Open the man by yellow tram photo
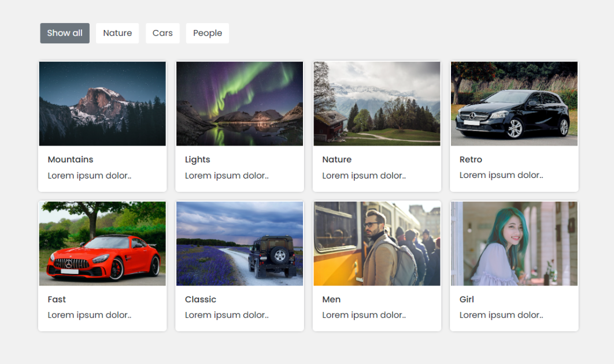 tap(377, 243)
